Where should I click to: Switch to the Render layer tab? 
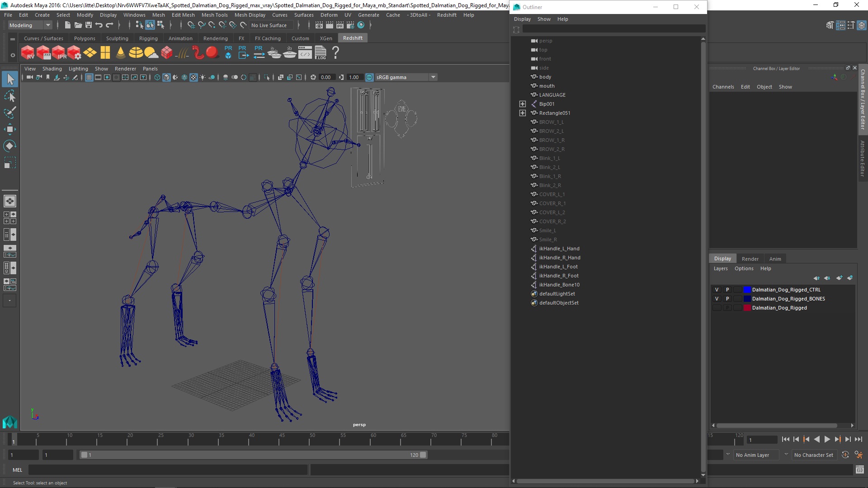[x=750, y=259]
